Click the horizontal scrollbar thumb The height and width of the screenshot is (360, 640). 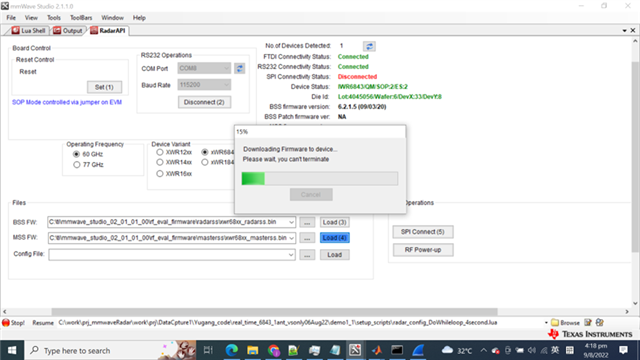[x=274, y=311]
